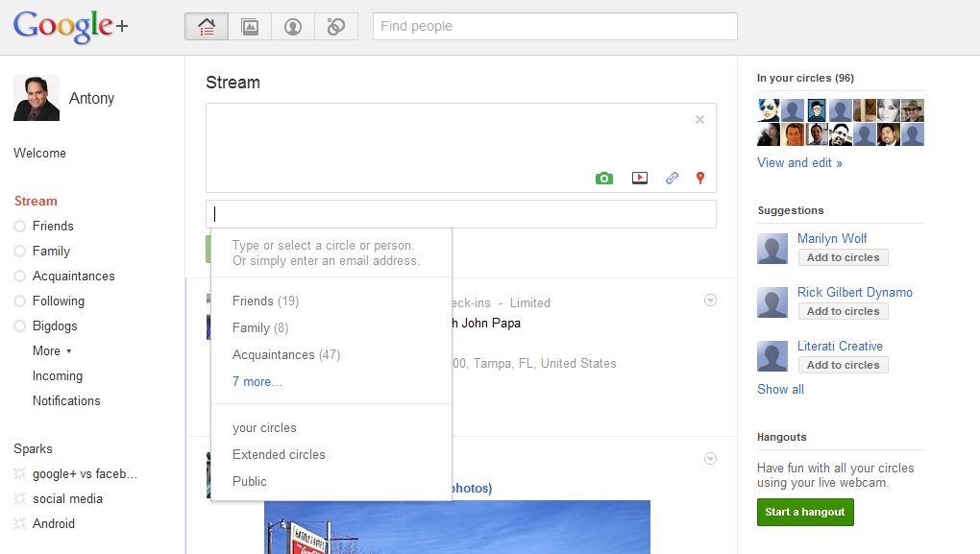Screen dimensions: 980x554
Task: Expand the More streams list in sidebar
Action: click(52, 351)
